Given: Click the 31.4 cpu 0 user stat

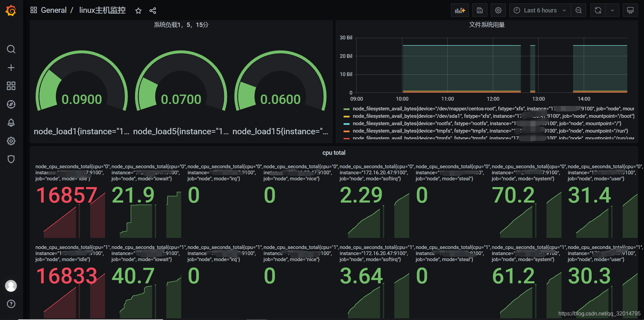Looking at the screenshot, I should [589, 195].
